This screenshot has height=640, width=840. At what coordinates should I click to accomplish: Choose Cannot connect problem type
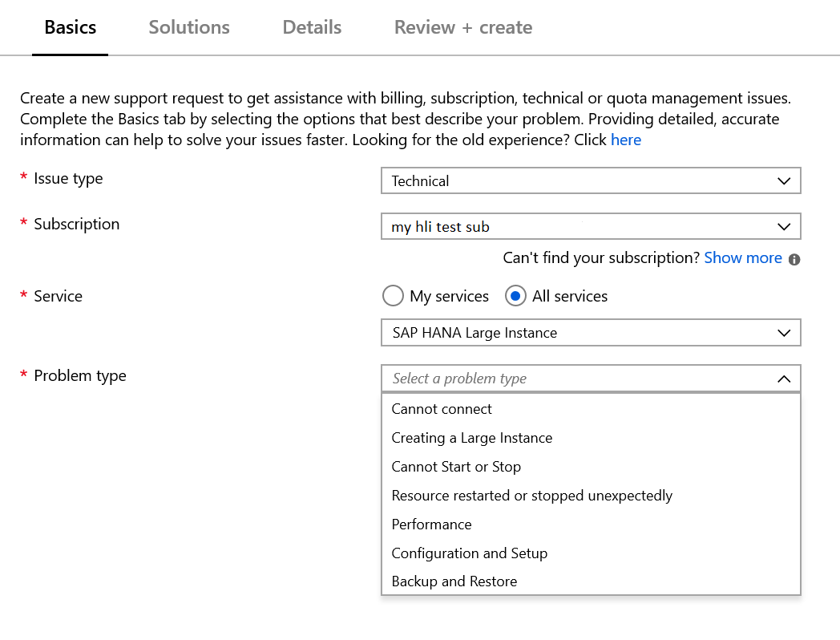(591, 409)
